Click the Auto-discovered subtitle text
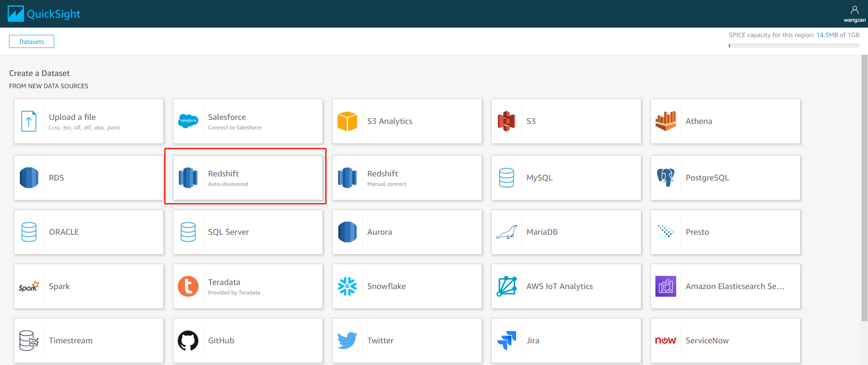Screen dimensions: 868x365 point(228,184)
